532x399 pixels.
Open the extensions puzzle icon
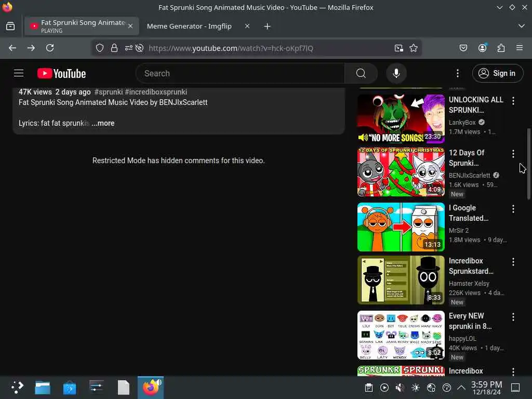(x=501, y=48)
